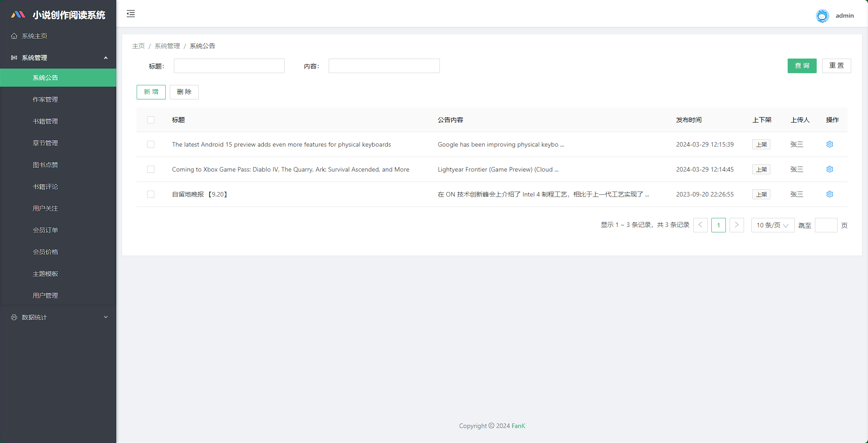This screenshot has width=868, height=443.
Task: Open settings gear for the Android 15 announcement
Action: [x=829, y=144]
